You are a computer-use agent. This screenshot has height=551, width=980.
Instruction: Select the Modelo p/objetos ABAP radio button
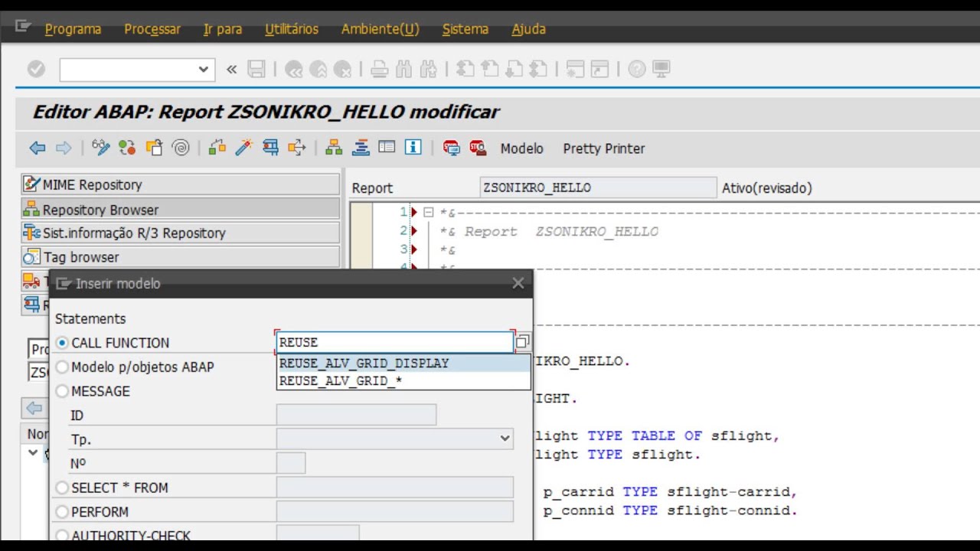(62, 367)
